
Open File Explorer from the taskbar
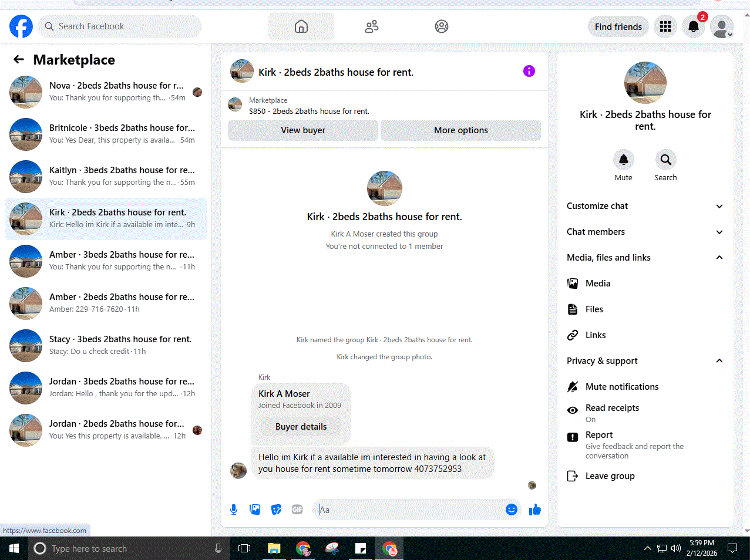coord(274,548)
